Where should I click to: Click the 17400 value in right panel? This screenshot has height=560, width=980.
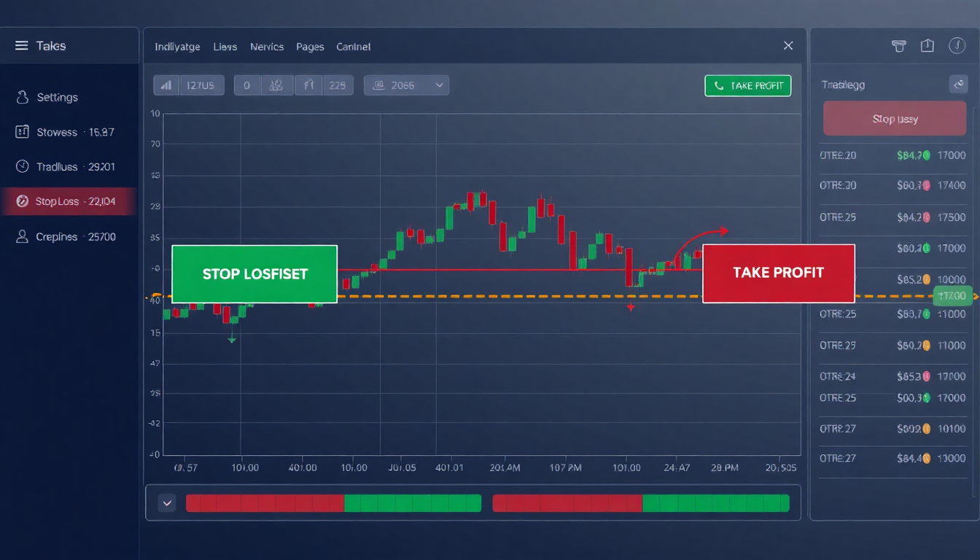click(952, 186)
